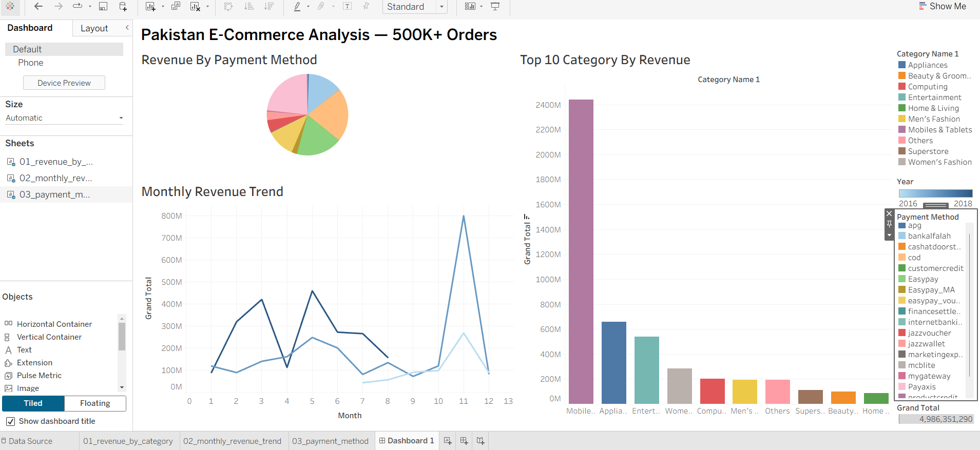Expand clear sheet dropdown arrow
Image resolution: width=980 pixels, height=450 pixels.
[x=207, y=7]
